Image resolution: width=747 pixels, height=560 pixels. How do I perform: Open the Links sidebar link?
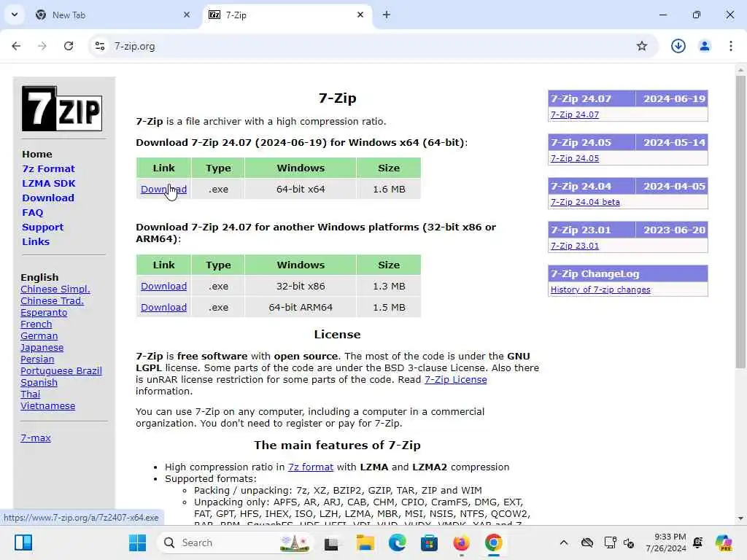(36, 241)
